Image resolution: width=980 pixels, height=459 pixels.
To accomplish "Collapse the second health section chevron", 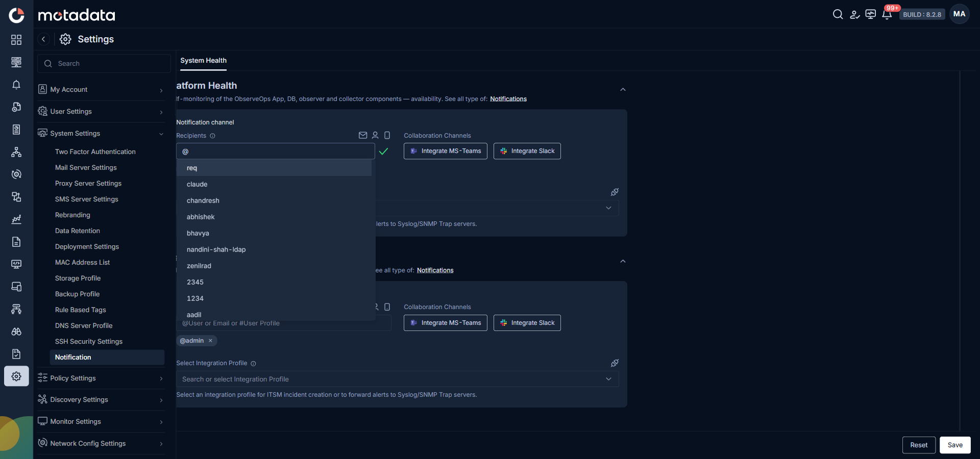I will pyautogui.click(x=623, y=261).
